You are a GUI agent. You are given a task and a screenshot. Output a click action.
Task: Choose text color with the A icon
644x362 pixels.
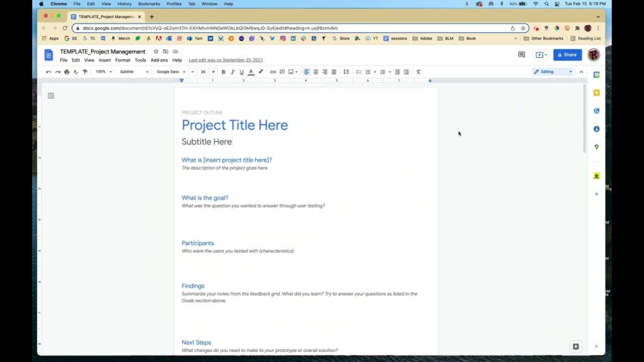click(x=251, y=72)
